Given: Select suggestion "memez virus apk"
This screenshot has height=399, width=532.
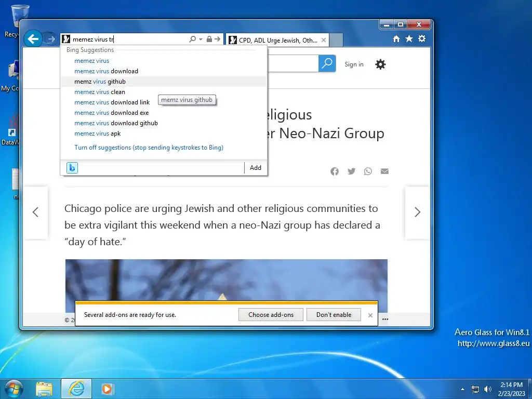Looking at the screenshot, I should coord(164,134).
